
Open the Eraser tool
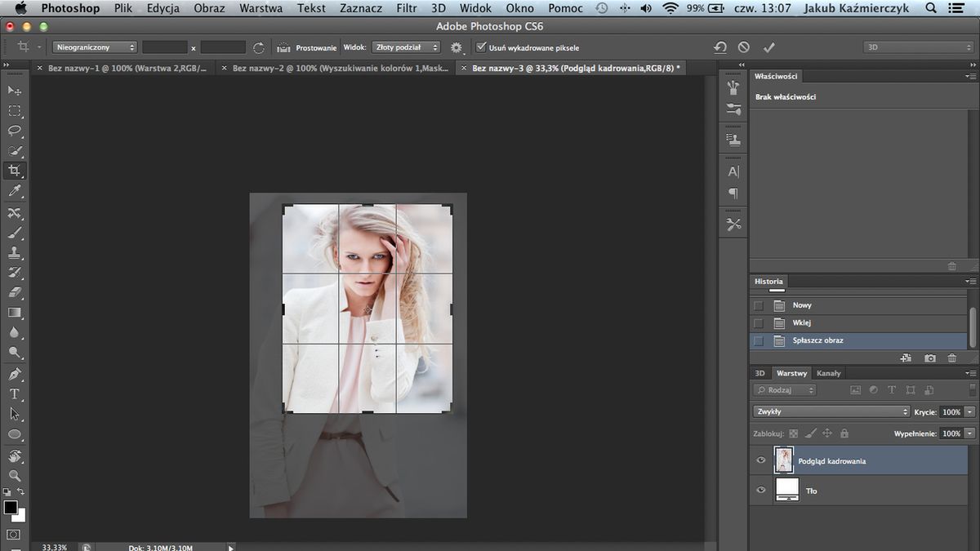click(x=15, y=293)
